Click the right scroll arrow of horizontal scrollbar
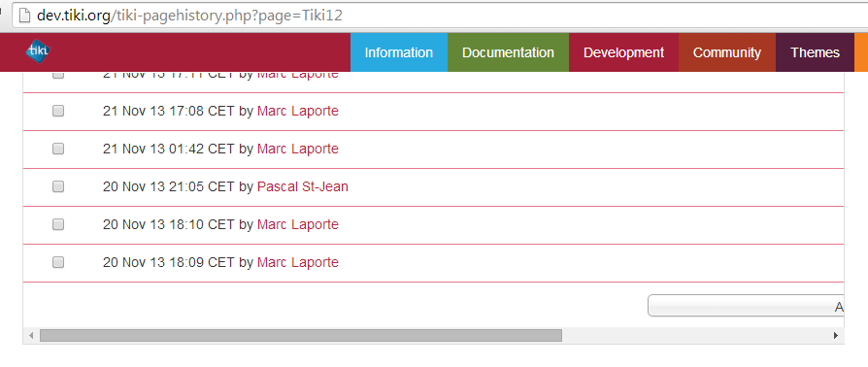 pyautogui.click(x=835, y=336)
